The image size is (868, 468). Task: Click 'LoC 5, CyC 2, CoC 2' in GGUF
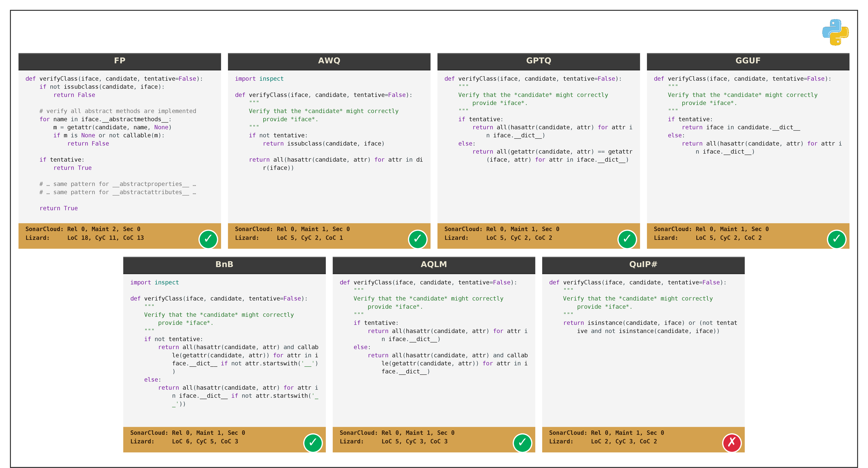[729, 238]
